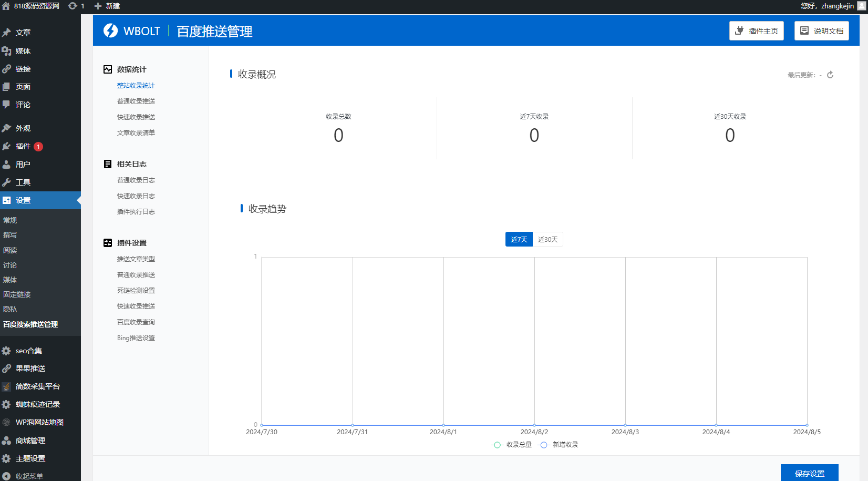The image size is (868, 481).
Task: Click the WBOLT lightning logo
Action: [110, 30]
